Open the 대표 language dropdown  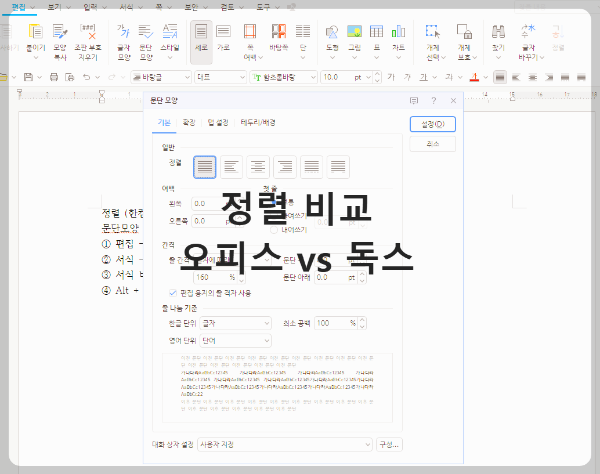(220, 77)
